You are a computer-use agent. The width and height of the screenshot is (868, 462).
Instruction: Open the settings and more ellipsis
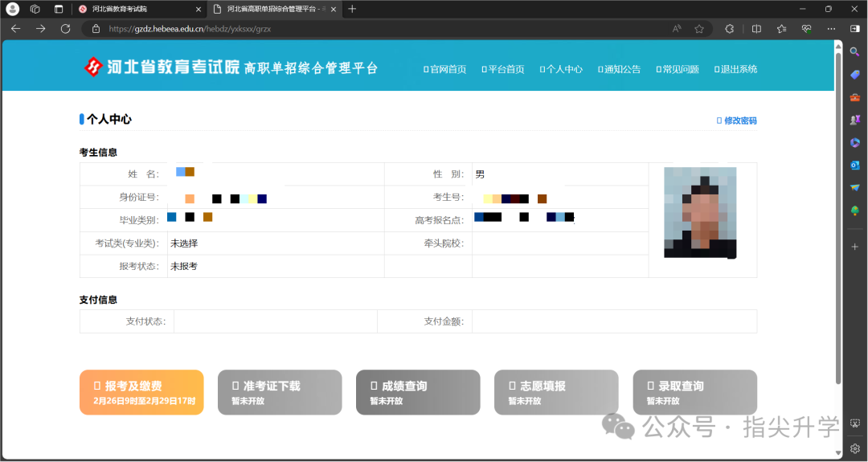coord(832,29)
